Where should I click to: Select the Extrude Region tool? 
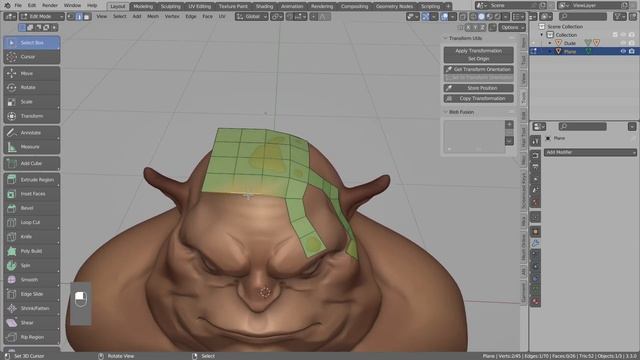click(x=31, y=180)
